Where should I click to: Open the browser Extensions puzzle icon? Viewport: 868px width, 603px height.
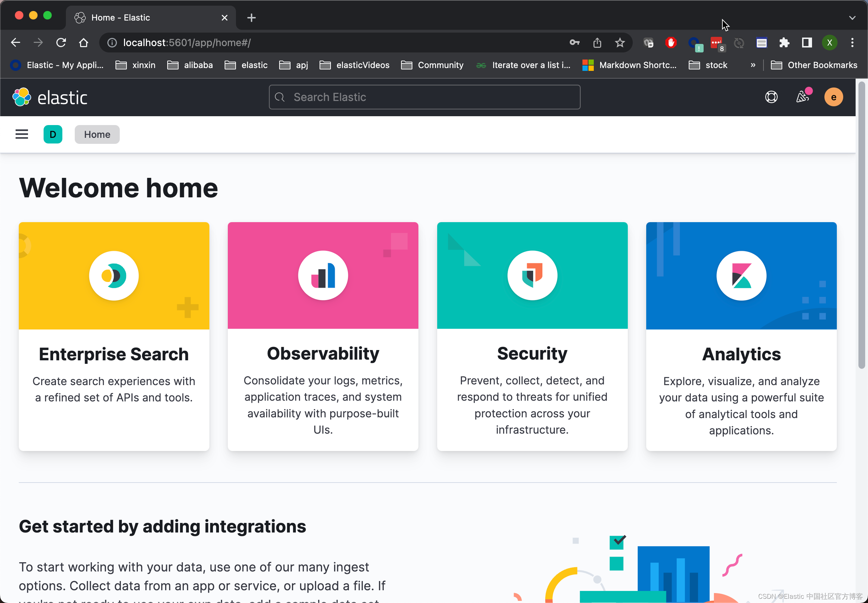tap(784, 43)
